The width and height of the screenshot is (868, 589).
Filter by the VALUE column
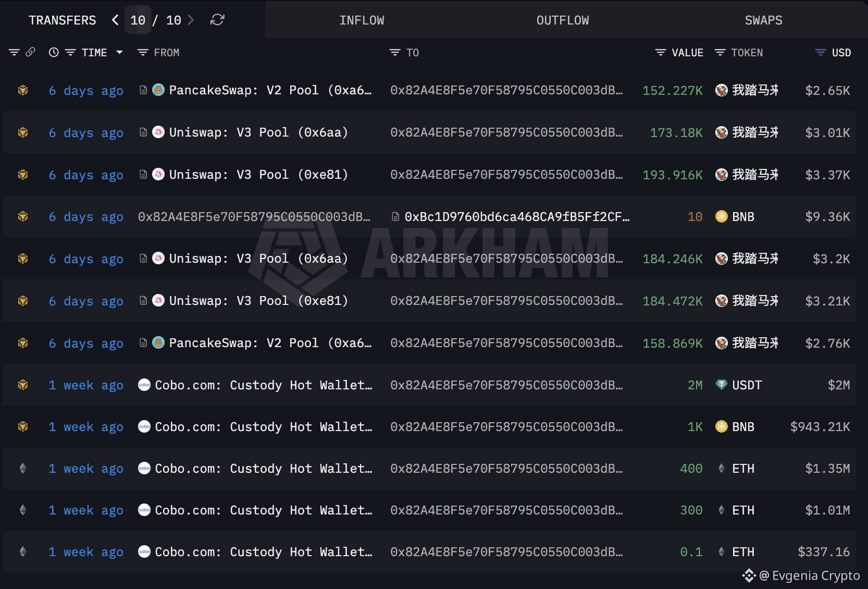point(661,52)
